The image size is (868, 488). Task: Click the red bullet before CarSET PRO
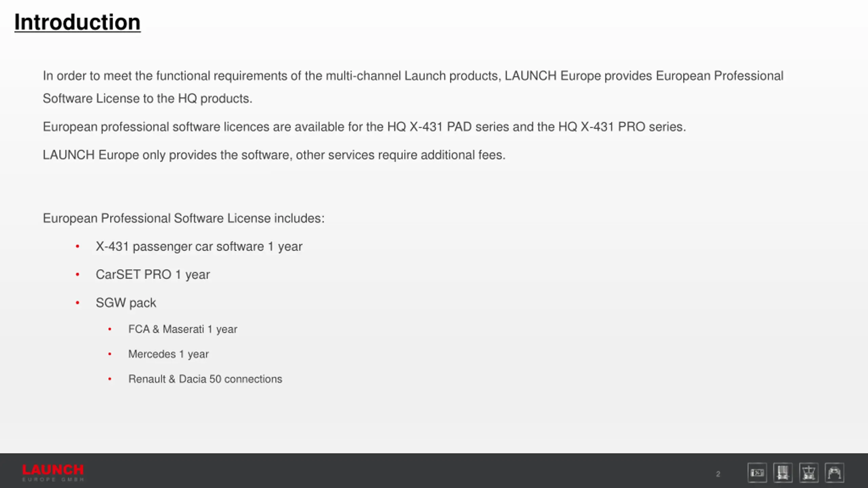[x=78, y=274]
